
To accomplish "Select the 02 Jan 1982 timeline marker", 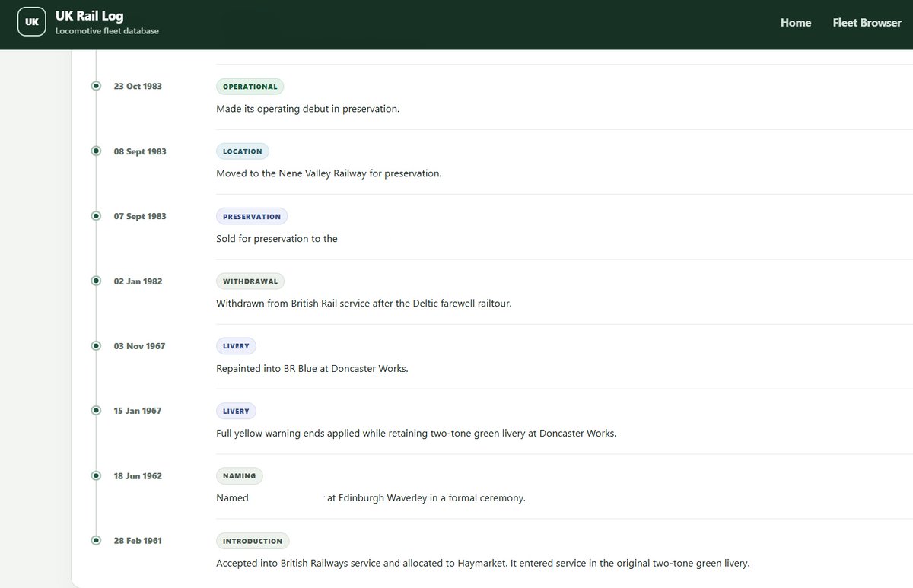I will 96,281.
